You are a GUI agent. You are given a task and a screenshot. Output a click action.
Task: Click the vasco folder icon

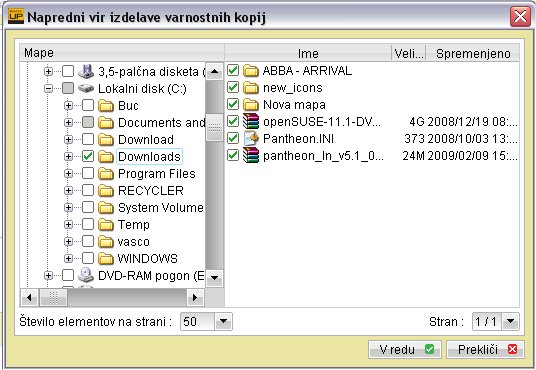pyautogui.click(x=106, y=241)
